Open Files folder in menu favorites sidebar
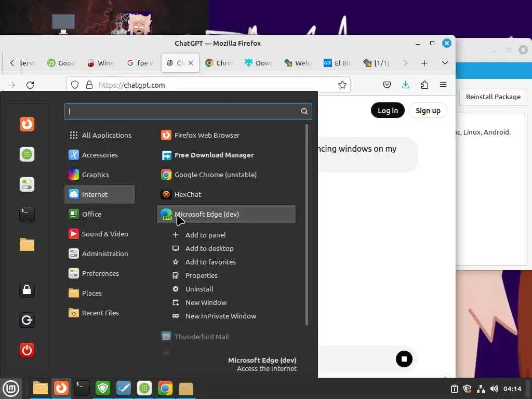 (x=27, y=244)
